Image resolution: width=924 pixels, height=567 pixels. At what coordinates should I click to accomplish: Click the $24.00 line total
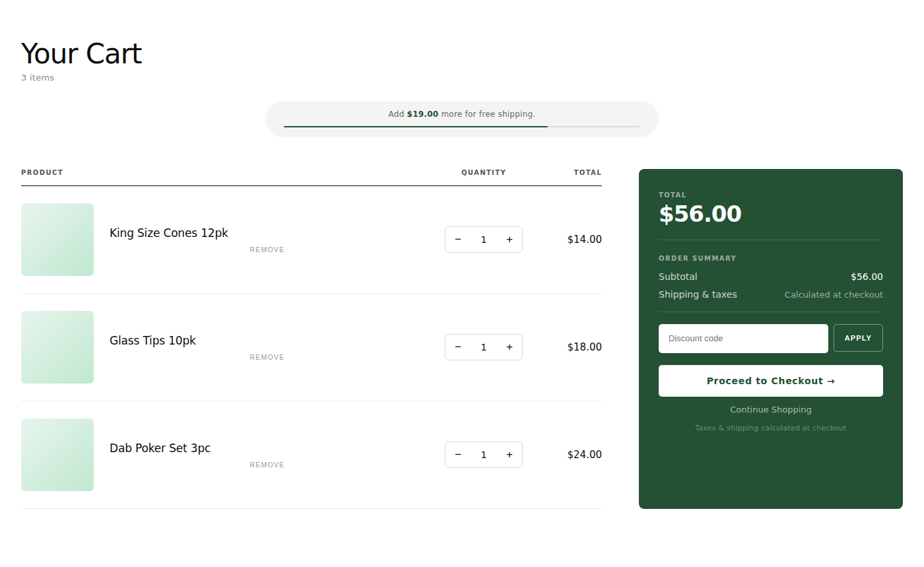click(585, 455)
